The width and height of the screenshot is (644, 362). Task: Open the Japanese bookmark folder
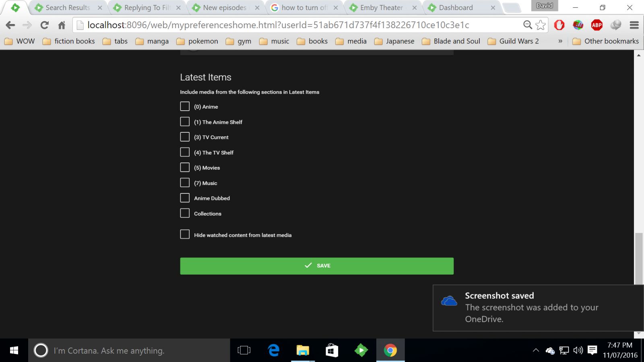click(394, 41)
